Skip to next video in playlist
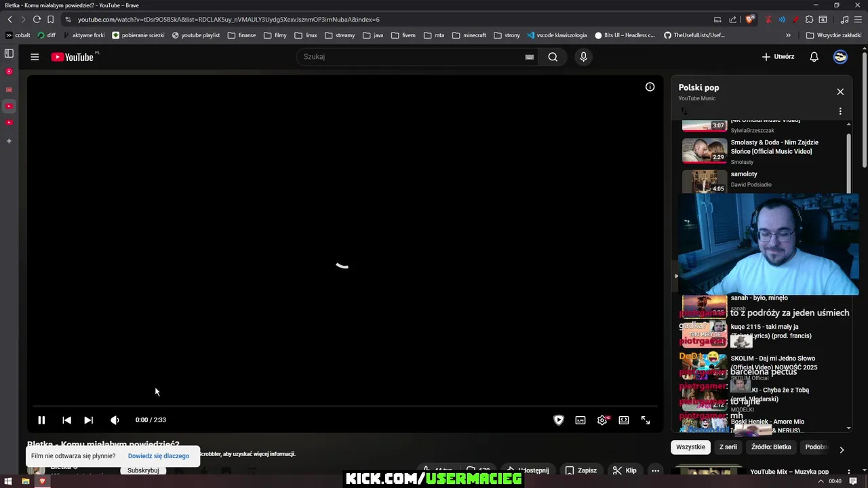This screenshot has width=868, height=488. click(88, 420)
